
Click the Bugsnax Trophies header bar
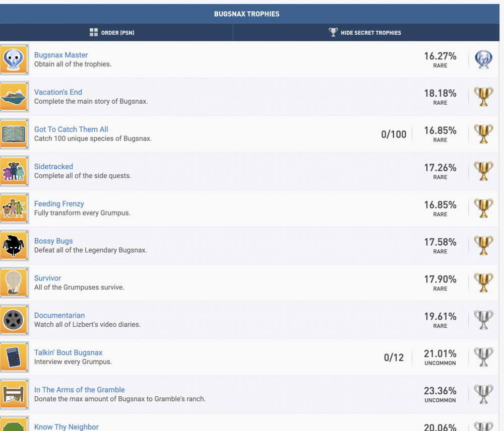pos(246,14)
